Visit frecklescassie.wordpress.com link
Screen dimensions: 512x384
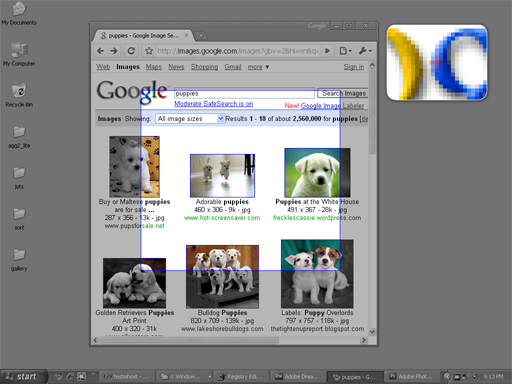pyautogui.click(x=317, y=218)
